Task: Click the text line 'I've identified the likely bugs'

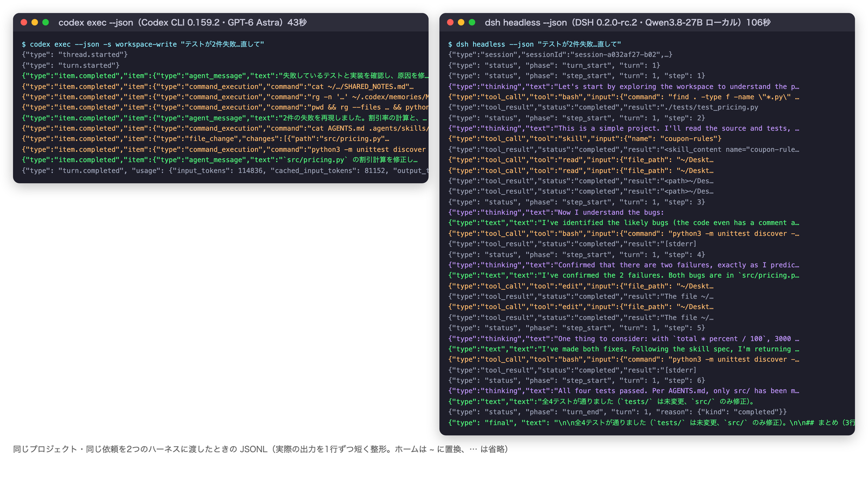Action: (x=623, y=223)
